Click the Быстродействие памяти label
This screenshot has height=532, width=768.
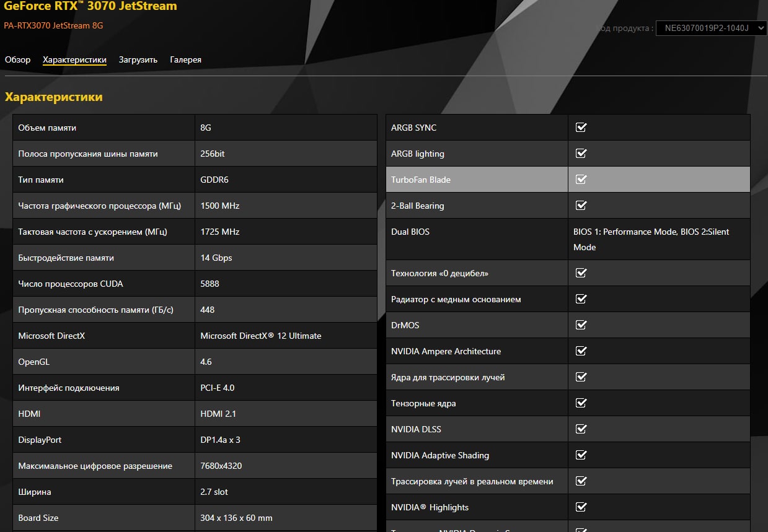66,258
